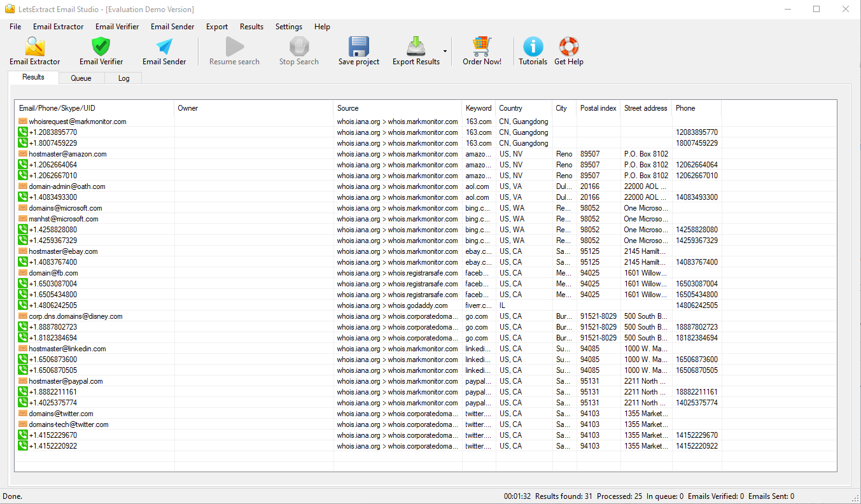This screenshot has width=861, height=504.
Task: Select the domains@twitter.com entry
Action: 61,414
